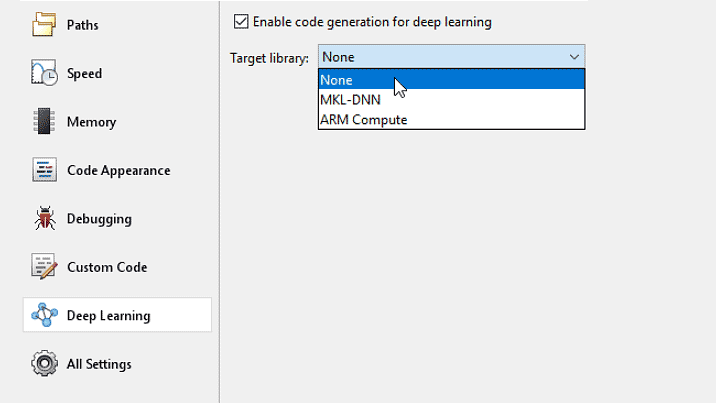Click the Custom Code pencil icon
This screenshot has width=716, height=403.
tap(44, 267)
